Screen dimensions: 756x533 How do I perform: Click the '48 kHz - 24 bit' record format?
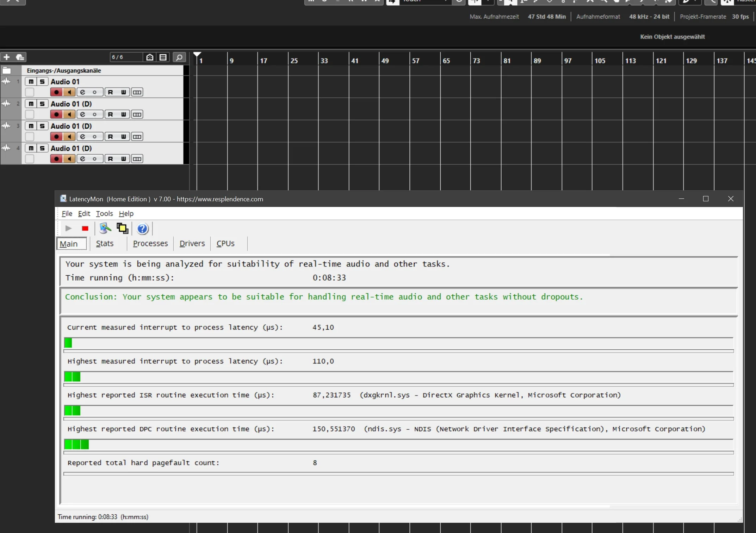point(649,17)
